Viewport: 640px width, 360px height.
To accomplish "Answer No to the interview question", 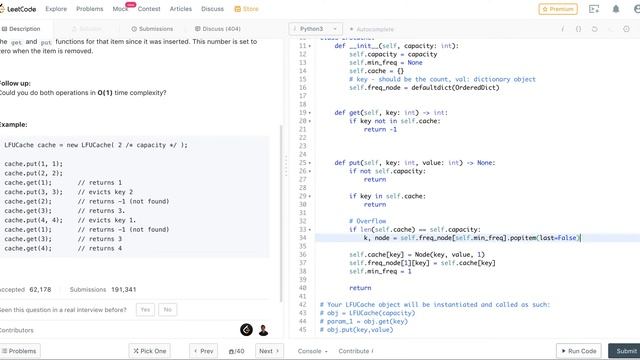I will [168, 310].
